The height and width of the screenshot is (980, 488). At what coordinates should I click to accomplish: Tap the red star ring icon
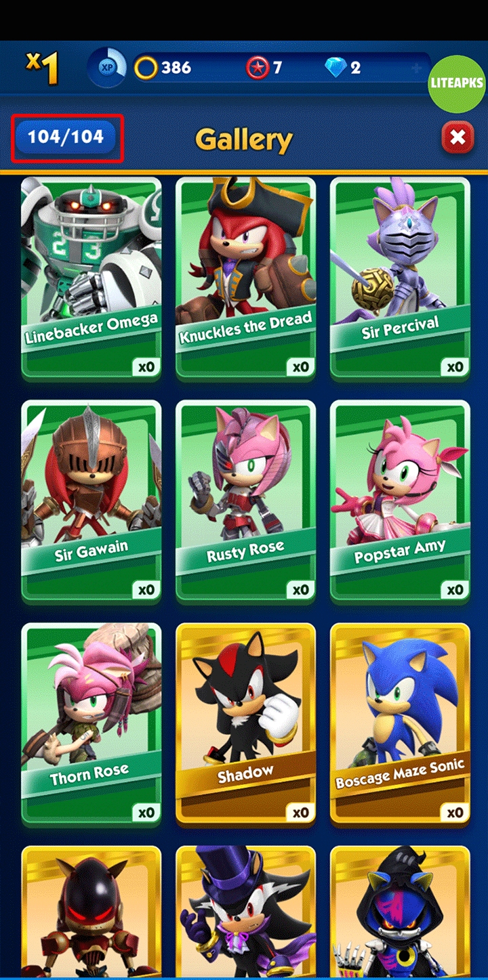pos(258,68)
